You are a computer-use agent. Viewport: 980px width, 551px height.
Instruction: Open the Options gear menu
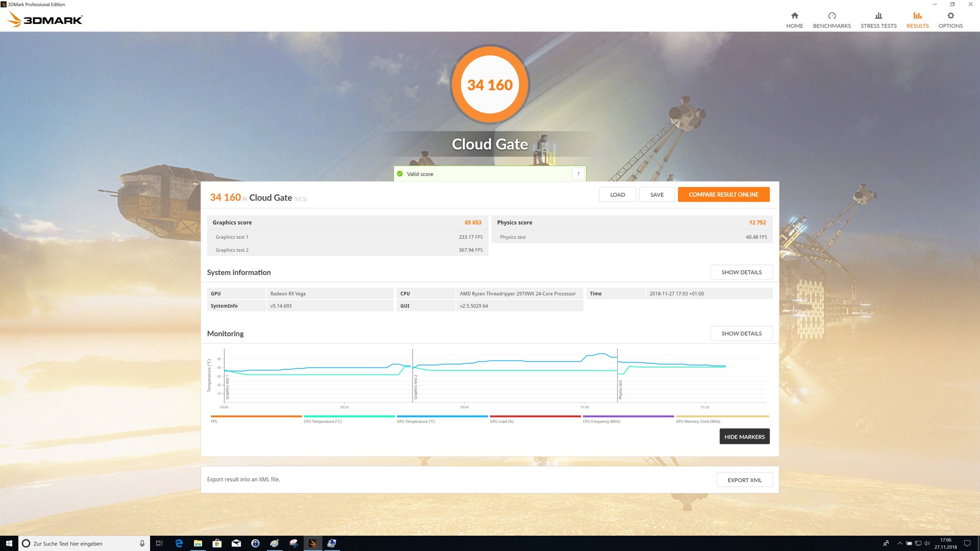(x=950, y=20)
